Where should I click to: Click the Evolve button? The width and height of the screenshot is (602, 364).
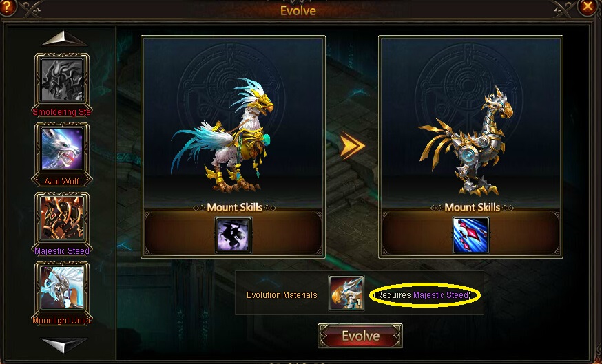click(360, 336)
